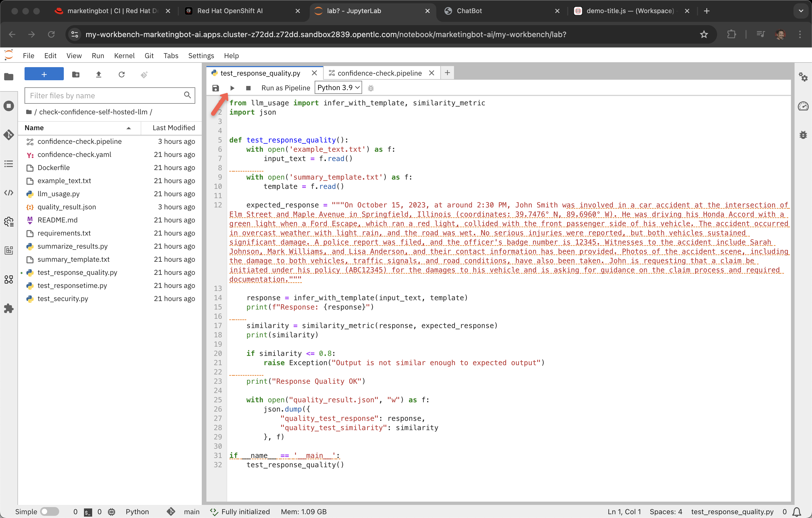Screen dimensions: 812x518
Task: Run the script with the play icon
Action: click(232, 88)
